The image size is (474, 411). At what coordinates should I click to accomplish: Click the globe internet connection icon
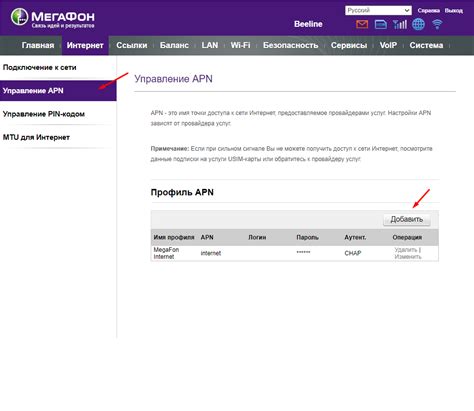pyautogui.click(x=418, y=24)
